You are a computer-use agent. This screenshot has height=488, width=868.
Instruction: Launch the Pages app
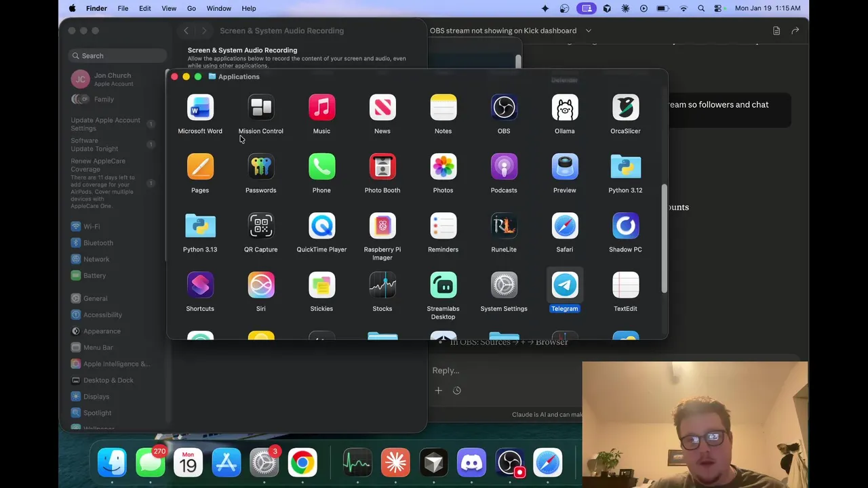pos(200,167)
